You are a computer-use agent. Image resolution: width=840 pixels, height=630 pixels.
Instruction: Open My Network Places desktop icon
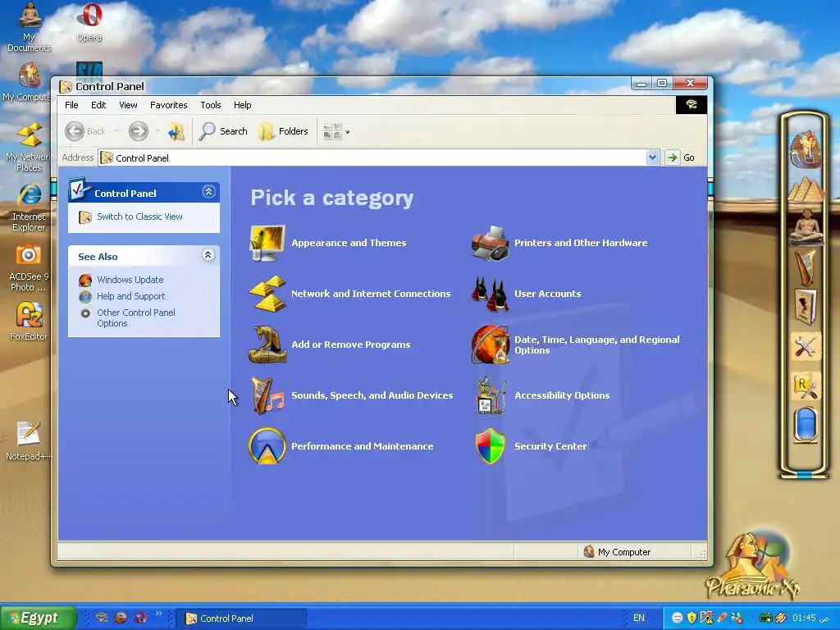click(29, 148)
